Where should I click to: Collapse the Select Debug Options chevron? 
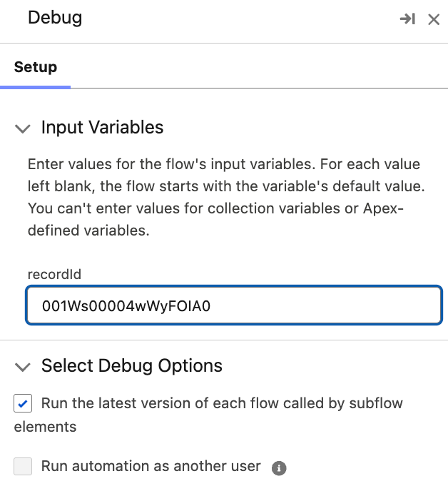click(x=23, y=367)
